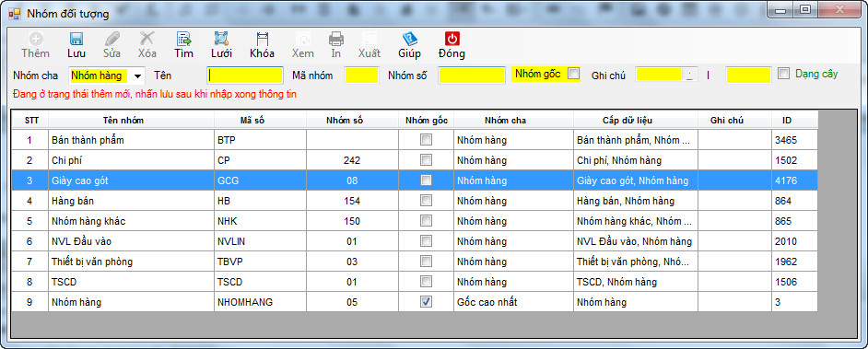Open the Nhóm cha dropdown
Image resolution: width=868 pixels, height=349 pixels.
point(137,76)
